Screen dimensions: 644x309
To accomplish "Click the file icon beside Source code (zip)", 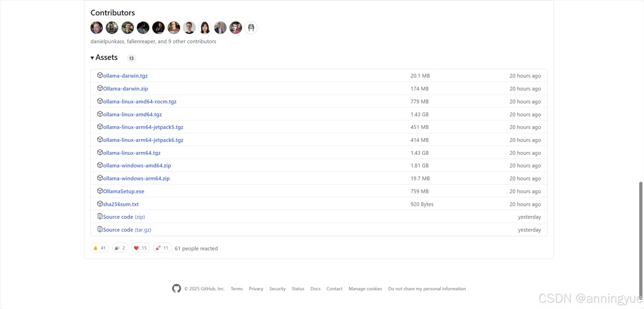I will (x=100, y=217).
